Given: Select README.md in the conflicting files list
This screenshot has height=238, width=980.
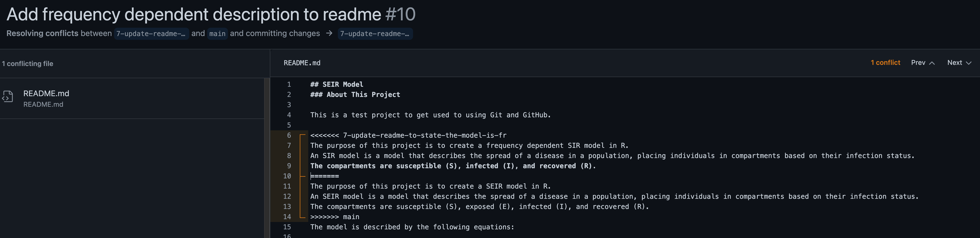Looking at the screenshot, I should [x=46, y=94].
